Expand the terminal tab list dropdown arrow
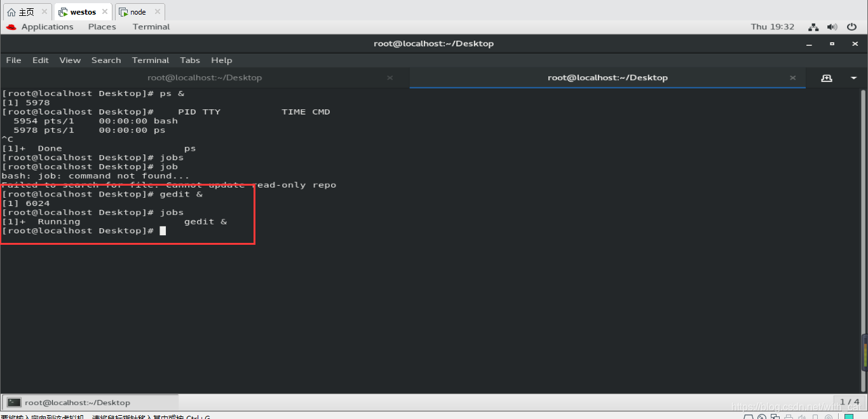Screen dimensions: 868x419 [853, 78]
